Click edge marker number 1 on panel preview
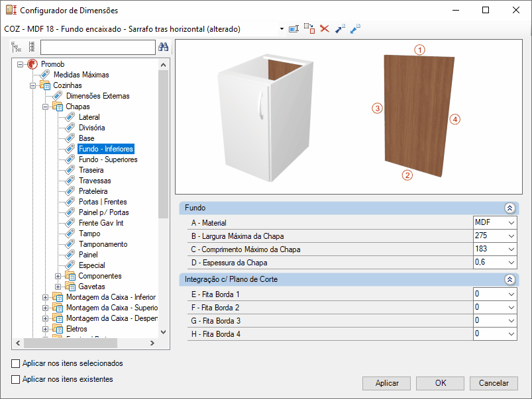This screenshot has height=399, width=532. [x=419, y=50]
